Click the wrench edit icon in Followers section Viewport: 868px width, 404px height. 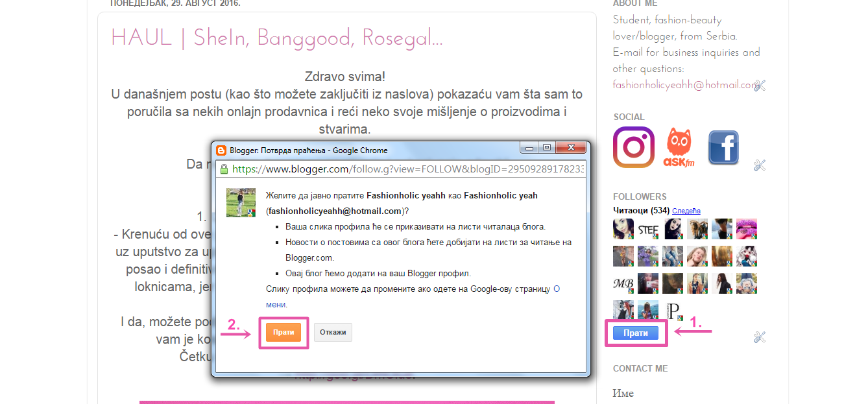760,337
